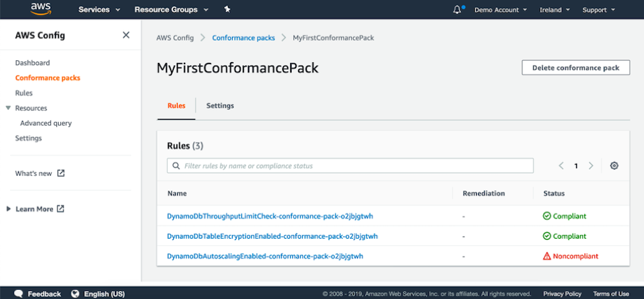The image size is (644, 299).
Task: Click the Privacy Policy link
Action: (x=562, y=294)
